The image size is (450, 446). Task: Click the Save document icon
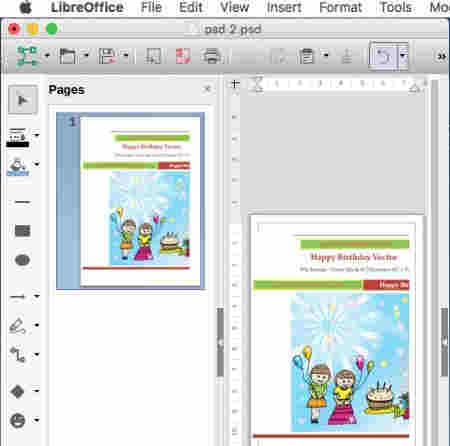(x=107, y=56)
